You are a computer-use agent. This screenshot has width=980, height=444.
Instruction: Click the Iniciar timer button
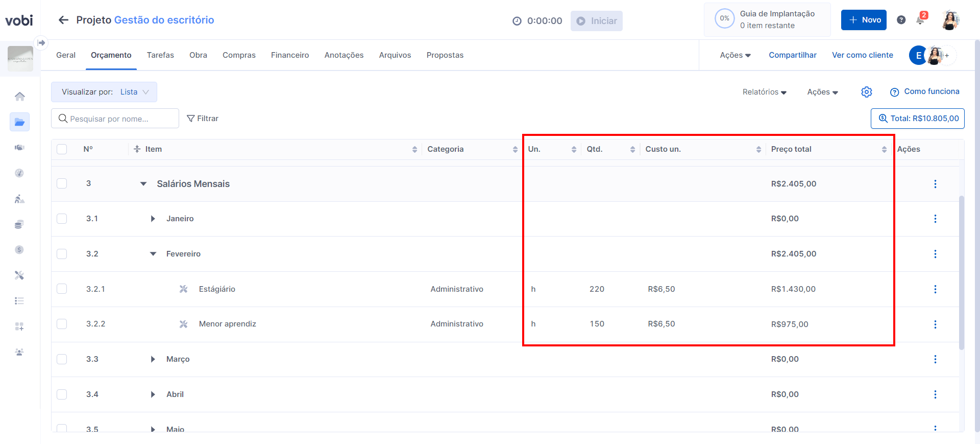pos(597,21)
